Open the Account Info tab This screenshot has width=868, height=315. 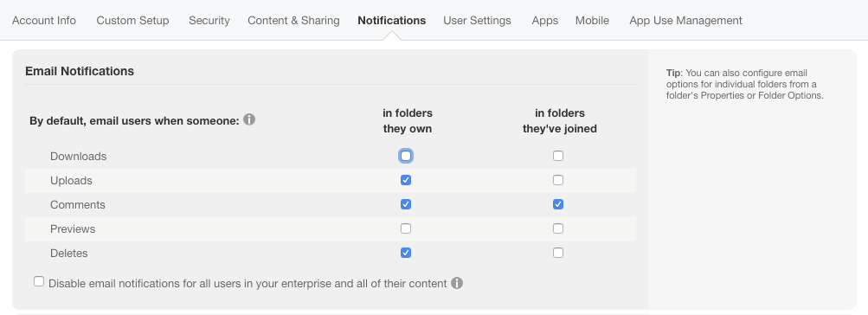44,21
